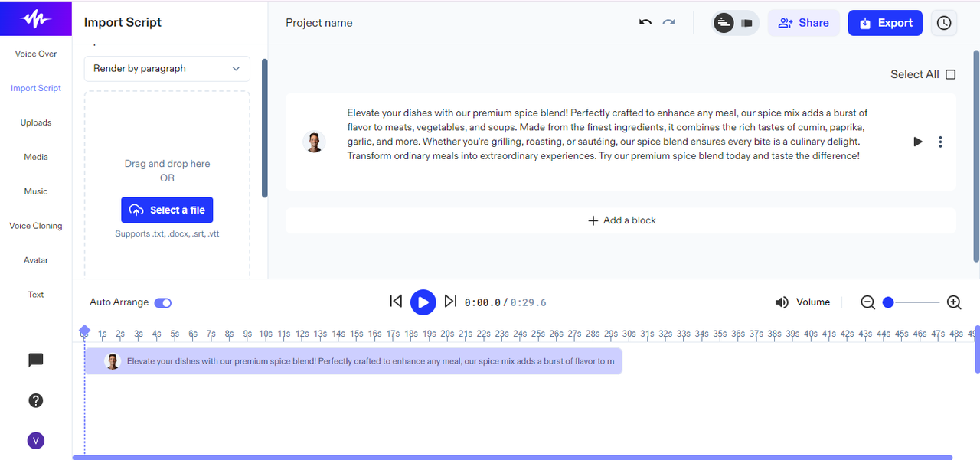Open the Uploads tab
Image resolution: width=980 pixels, height=460 pixels.
coord(36,122)
